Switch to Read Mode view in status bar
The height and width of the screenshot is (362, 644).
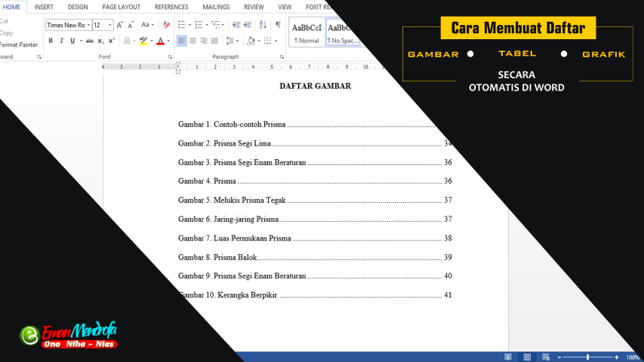(x=508, y=357)
